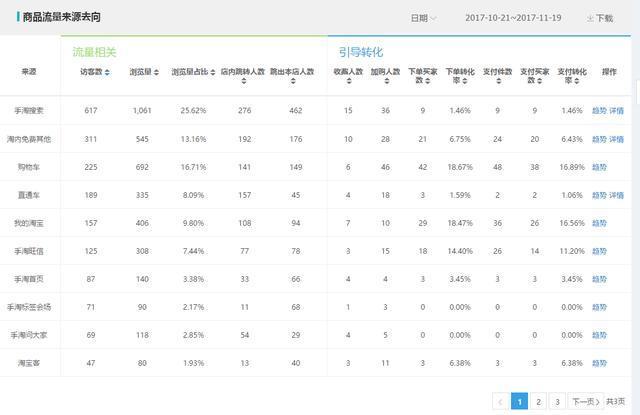Click the 流量相关 section heading
Image resolution: width=640 pixels, height=415 pixels.
coord(94,52)
